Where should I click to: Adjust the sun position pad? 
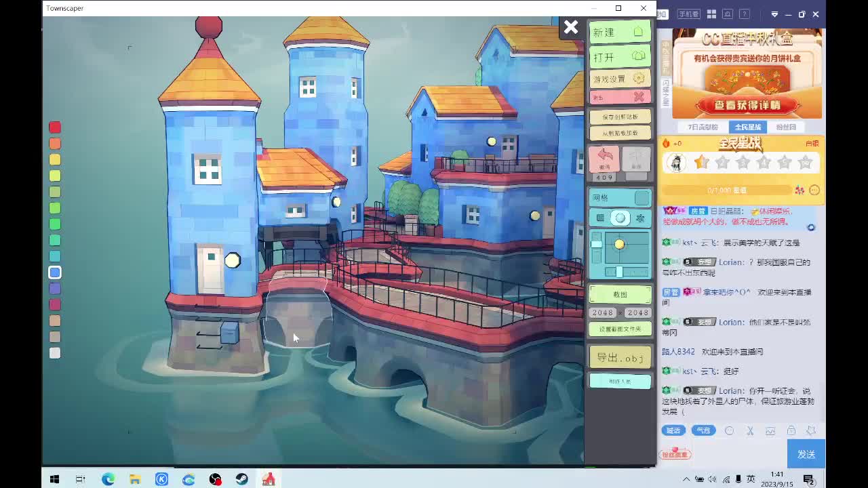pyautogui.click(x=626, y=247)
